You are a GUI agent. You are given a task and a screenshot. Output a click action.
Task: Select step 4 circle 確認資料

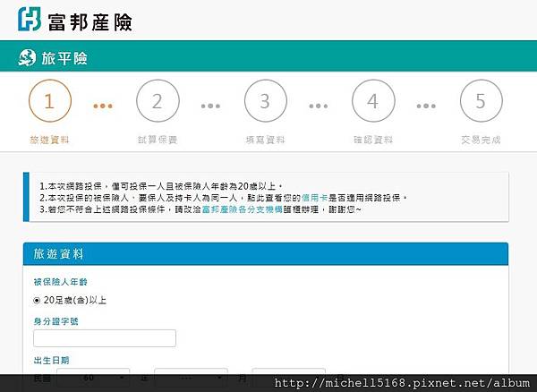tap(373, 100)
